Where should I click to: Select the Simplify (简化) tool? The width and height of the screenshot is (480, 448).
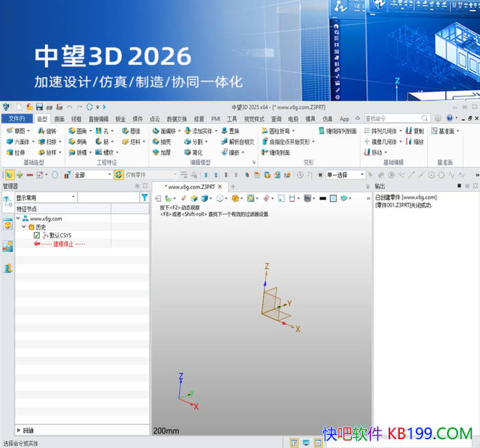tap(193, 152)
